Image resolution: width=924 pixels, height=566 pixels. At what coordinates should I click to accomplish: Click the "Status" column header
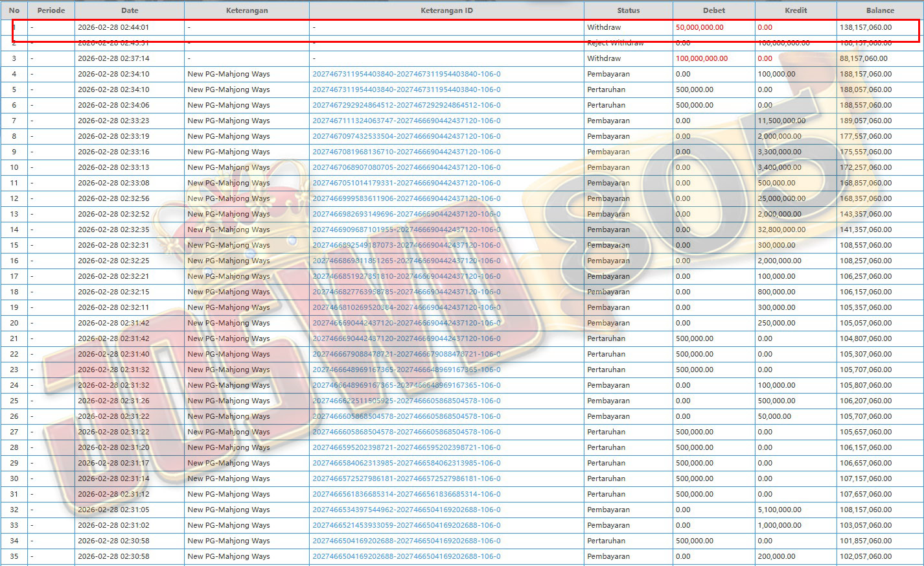click(x=628, y=10)
